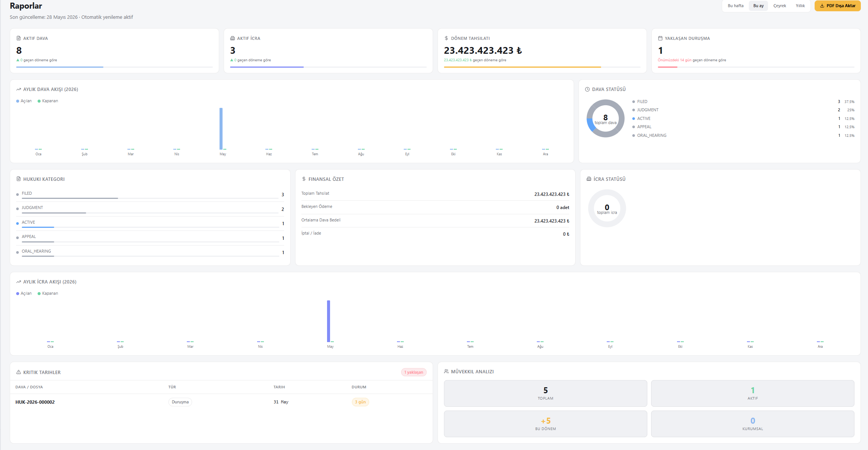Toggle the Açılan legend in Aylık Dava Akışı

click(x=24, y=101)
